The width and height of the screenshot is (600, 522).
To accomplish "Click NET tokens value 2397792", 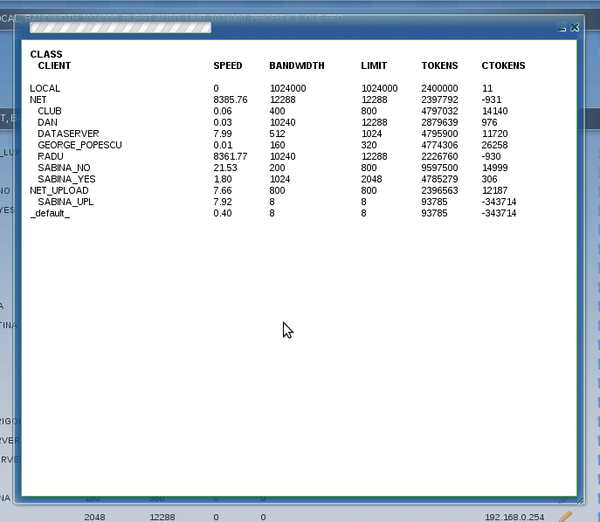I will click(x=440, y=100).
